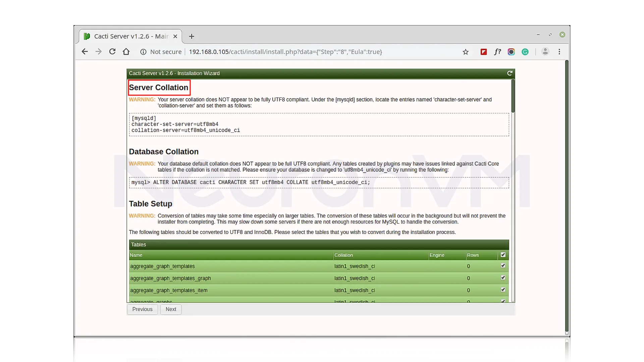
Task: Click the Cacti favicon on the tab
Action: (x=87, y=36)
